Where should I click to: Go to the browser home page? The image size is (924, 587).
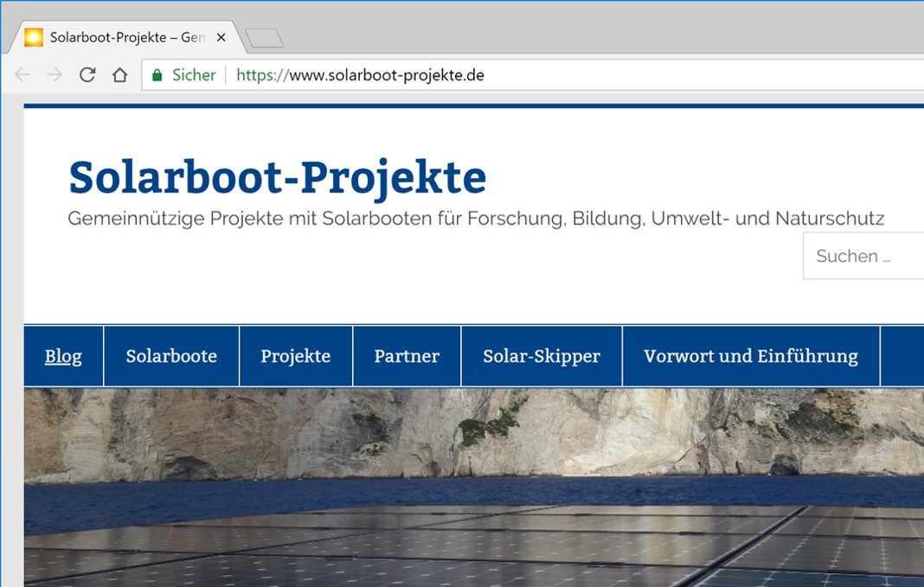(x=119, y=75)
